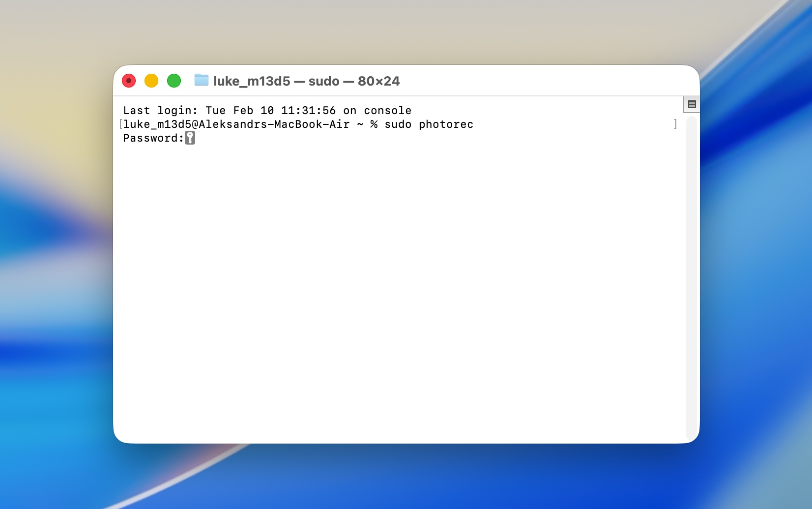The height and width of the screenshot is (509, 812).
Task: Click the key icon after Password prompt
Action: 190,138
